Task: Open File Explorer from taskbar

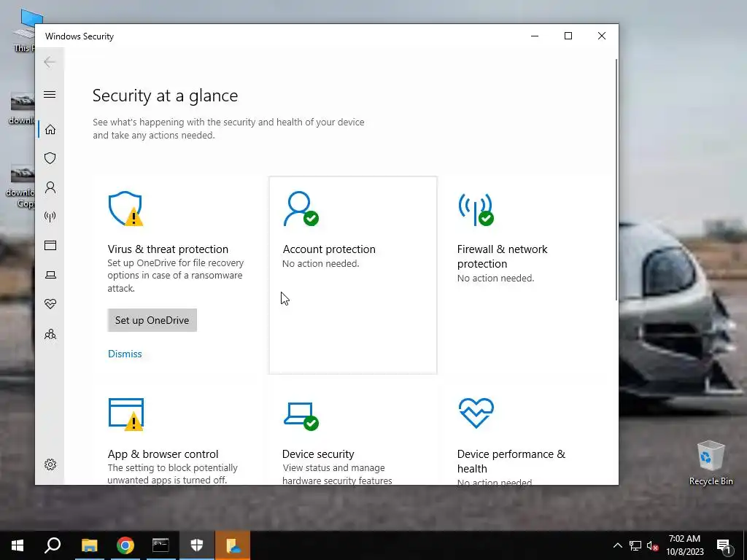Action: (89, 545)
